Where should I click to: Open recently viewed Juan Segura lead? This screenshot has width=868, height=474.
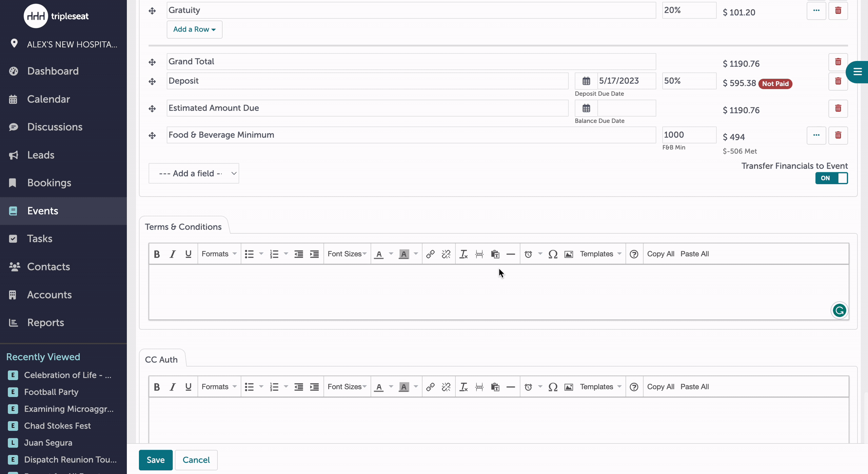(48, 443)
